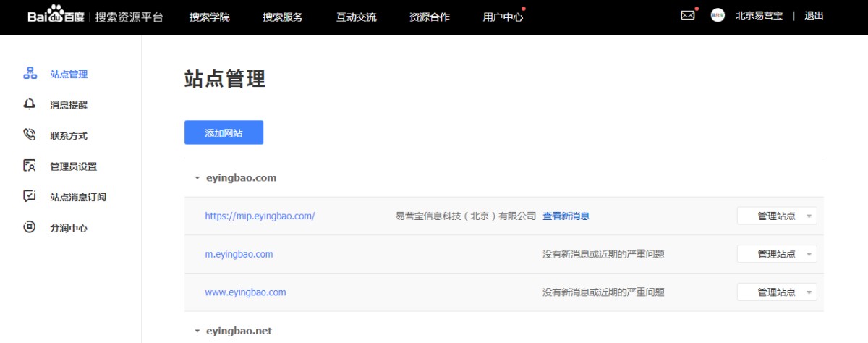Click 易营宝信息科技（北京）有限公司 company text
Screen dimensions: 868x343
click(x=466, y=216)
